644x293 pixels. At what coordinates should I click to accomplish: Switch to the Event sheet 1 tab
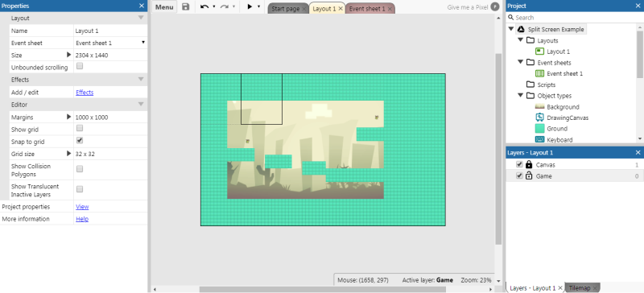pos(367,9)
